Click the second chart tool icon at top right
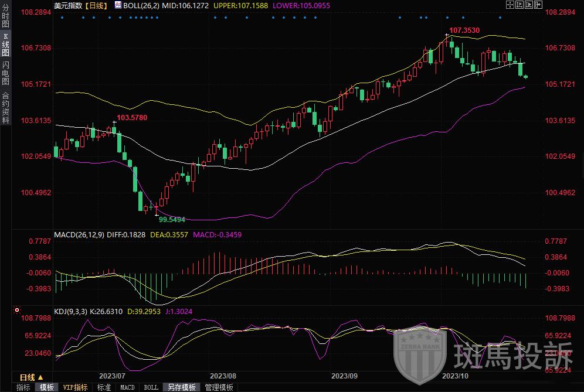Image resolution: width=584 pixels, height=392 pixels. 520,5
